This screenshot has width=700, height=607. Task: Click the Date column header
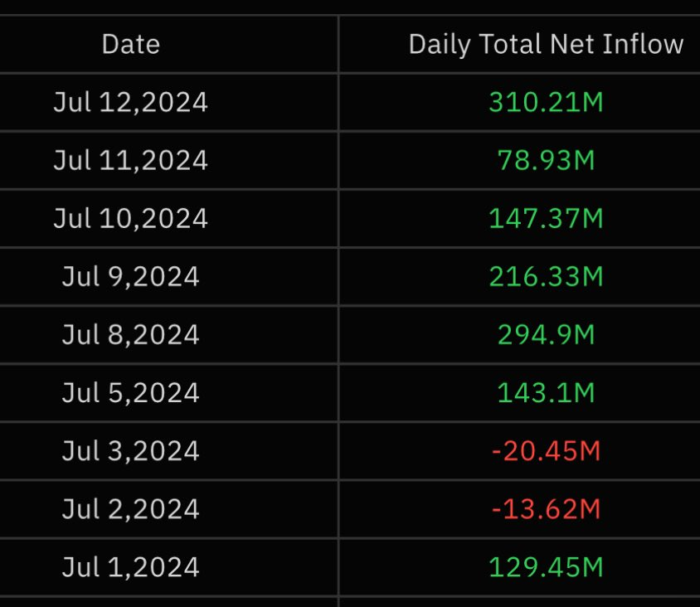tap(131, 44)
